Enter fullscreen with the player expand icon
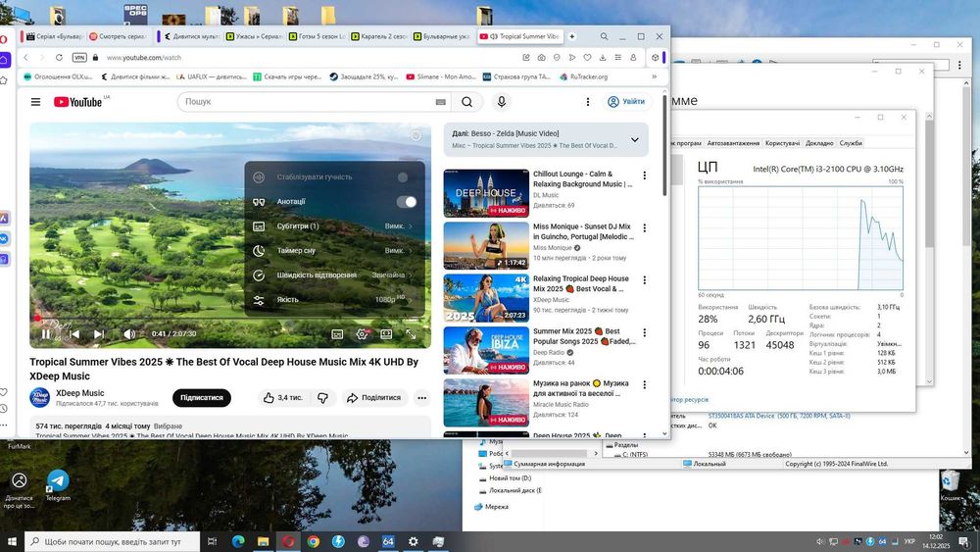Viewport: 980px width, 552px height. 411,334
